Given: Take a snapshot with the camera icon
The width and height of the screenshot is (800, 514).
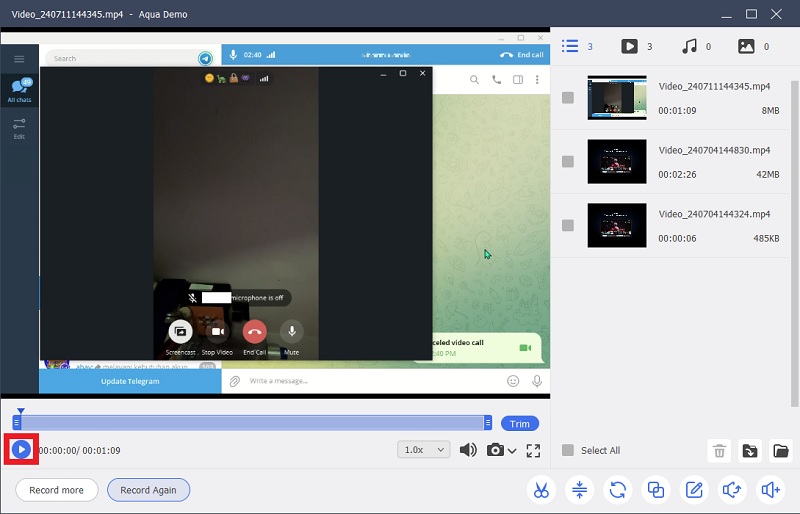Looking at the screenshot, I should coord(495,450).
